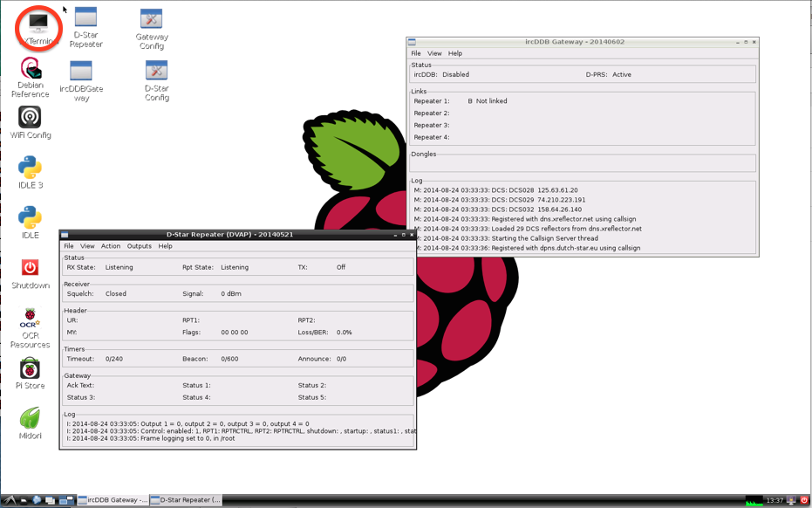812x508 pixels.
Task: Open the LXTerminal desktop icon
Action: click(38, 24)
